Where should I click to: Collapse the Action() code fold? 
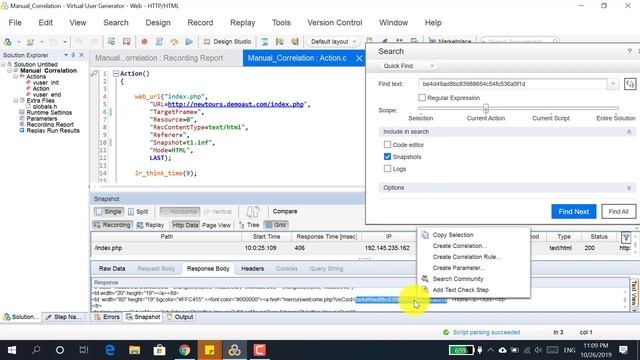coord(116,73)
